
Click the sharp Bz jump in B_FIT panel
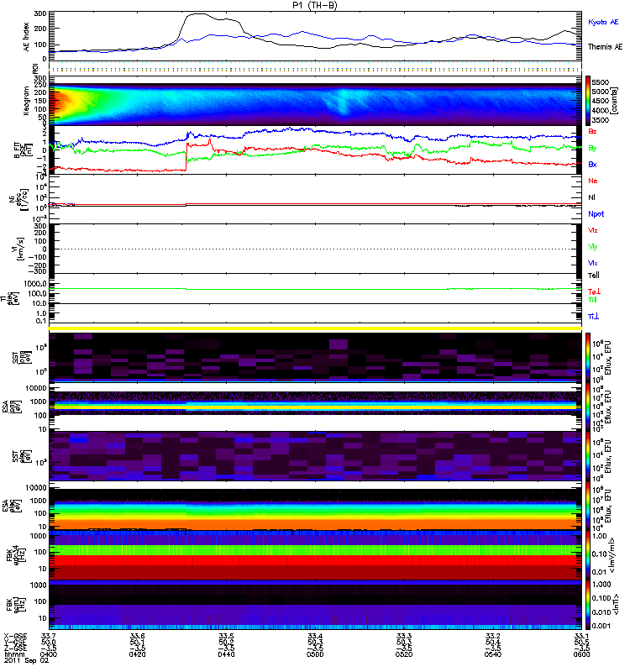point(186,156)
